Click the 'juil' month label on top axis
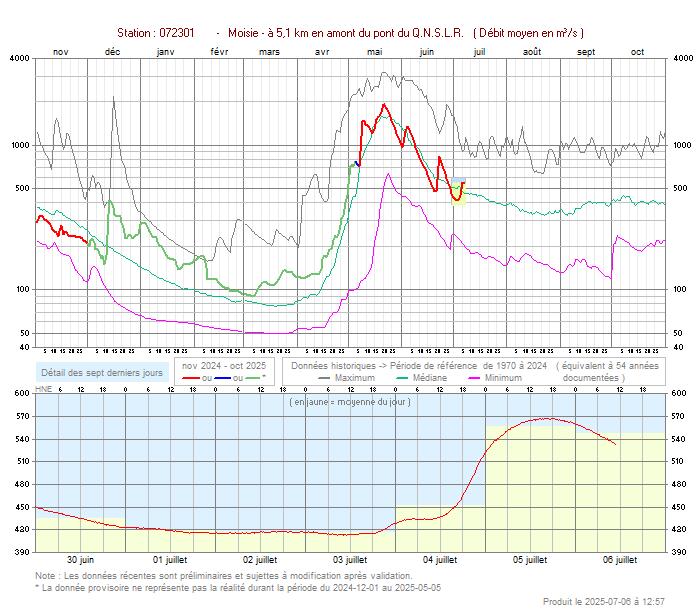This screenshot has width=700, height=610. [479, 52]
